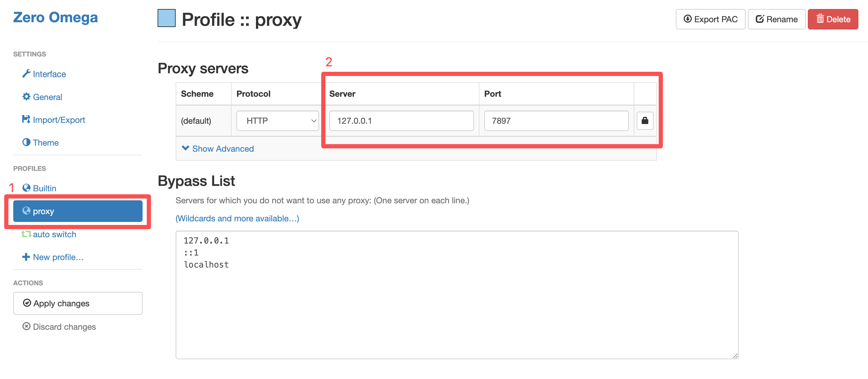Click the Import/Export save icon
The image size is (868, 379).
tap(26, 120)
